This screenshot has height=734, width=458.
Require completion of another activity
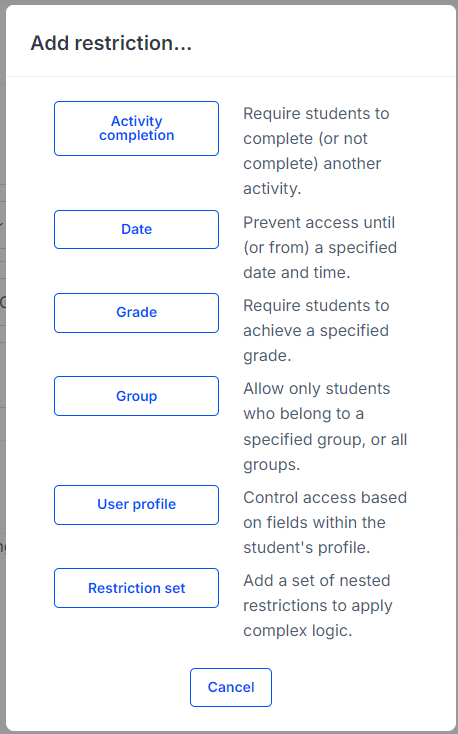click(136, 128)
